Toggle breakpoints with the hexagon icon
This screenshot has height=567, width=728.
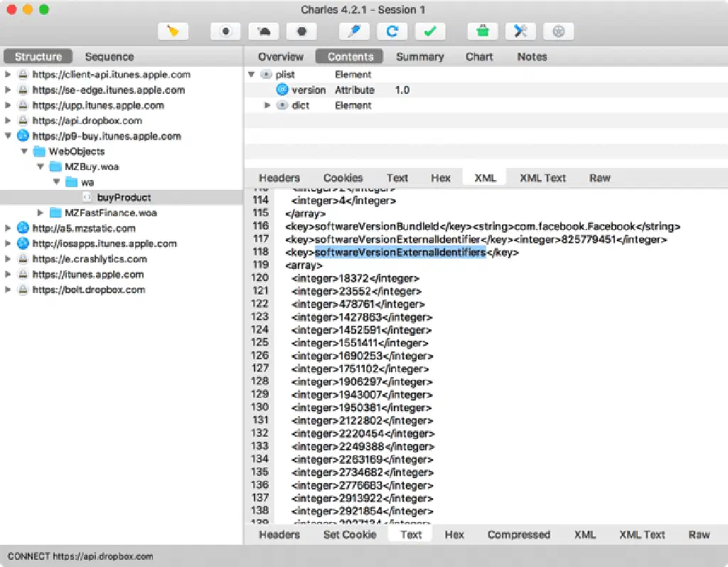coord(301,31)
